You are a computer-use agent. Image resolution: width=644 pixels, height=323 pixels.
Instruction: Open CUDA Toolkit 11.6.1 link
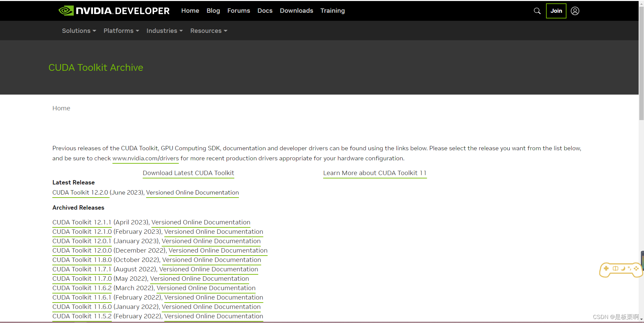click(x=82, y=298)
